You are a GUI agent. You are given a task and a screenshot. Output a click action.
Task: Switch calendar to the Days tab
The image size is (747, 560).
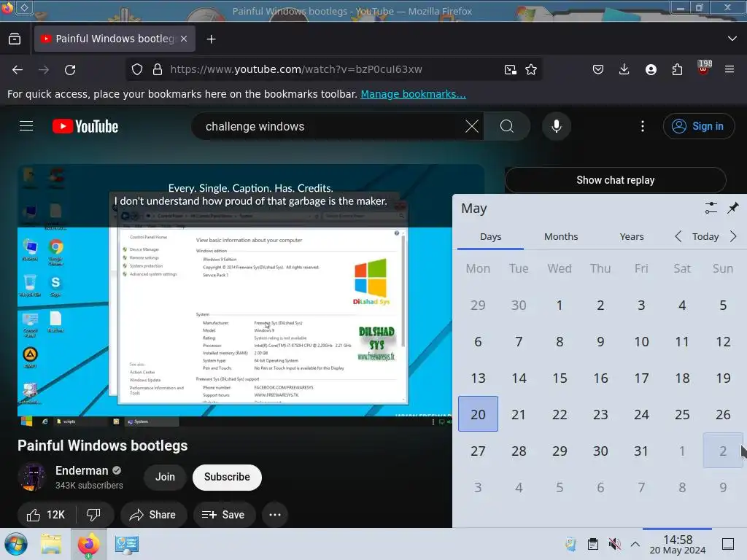click(x=490, y=237)
